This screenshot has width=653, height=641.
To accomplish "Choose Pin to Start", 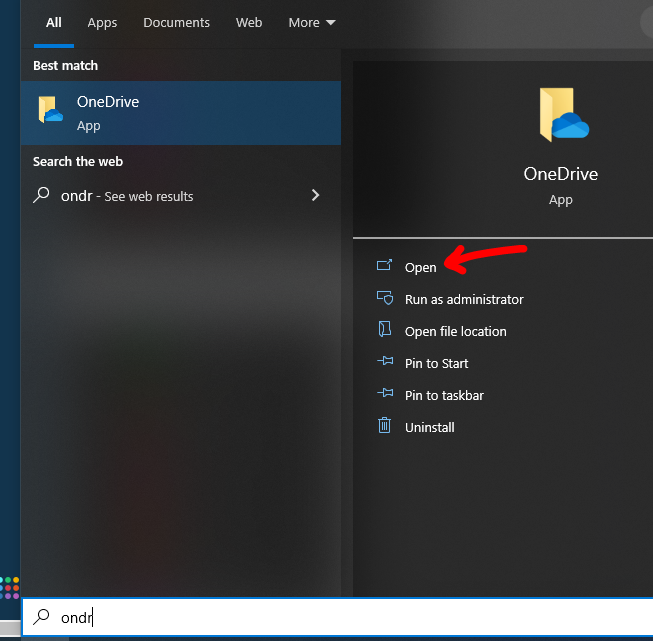I will click(x=436, y=364).
